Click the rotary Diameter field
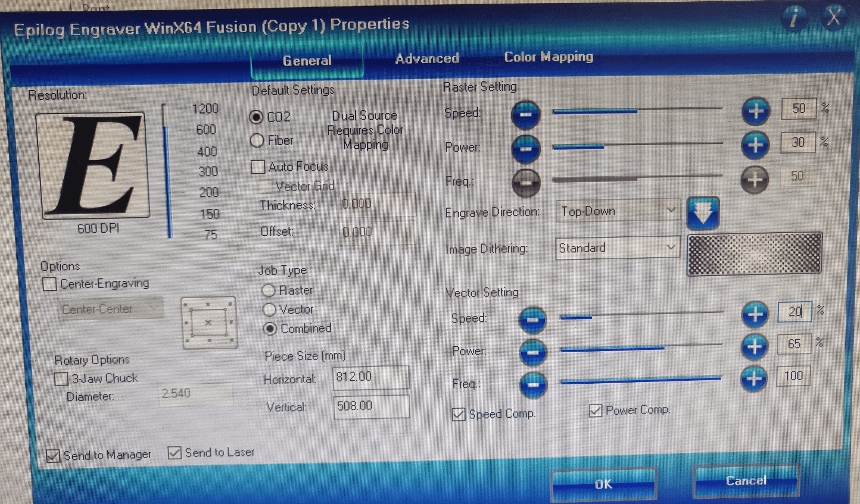The image size is (860, 504). tap(196, 394)
